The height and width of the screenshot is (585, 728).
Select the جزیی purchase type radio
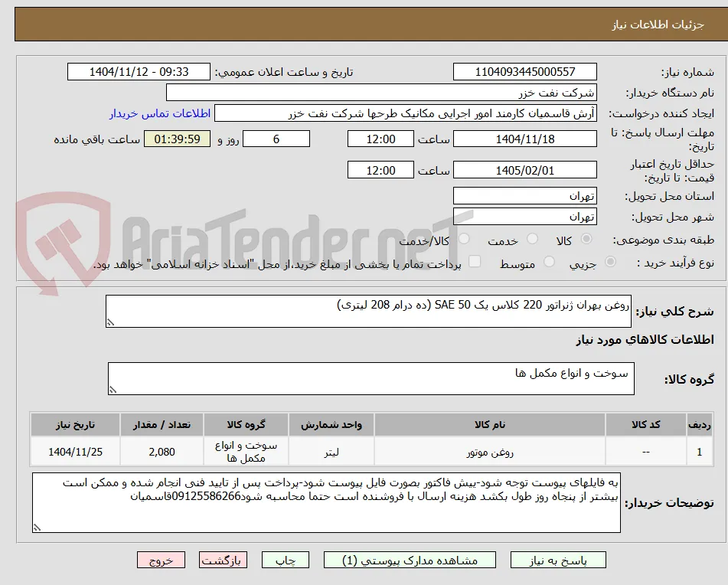(x=610, y=262)
